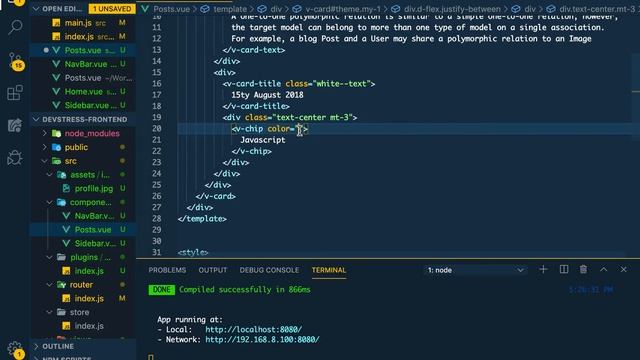Viewport: 640px width, 360px height.
Task: Click the Javascript text on line 21
Action: 263,140
